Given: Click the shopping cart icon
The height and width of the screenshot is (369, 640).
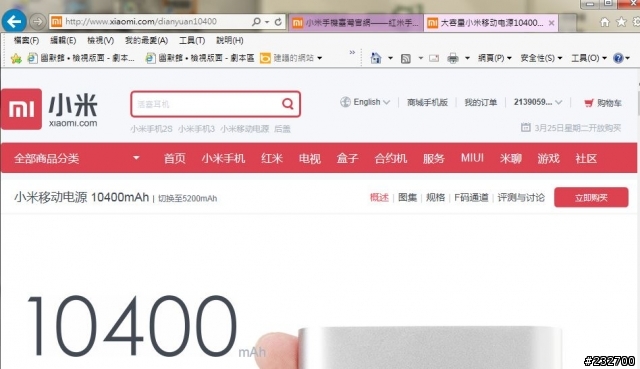Looking at the screenshot, I should tap(589, 103).
